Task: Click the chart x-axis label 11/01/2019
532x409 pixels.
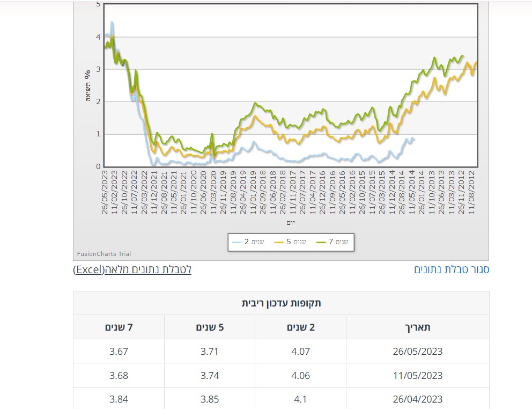Action: pyautogui.click(x=253, y=192)
